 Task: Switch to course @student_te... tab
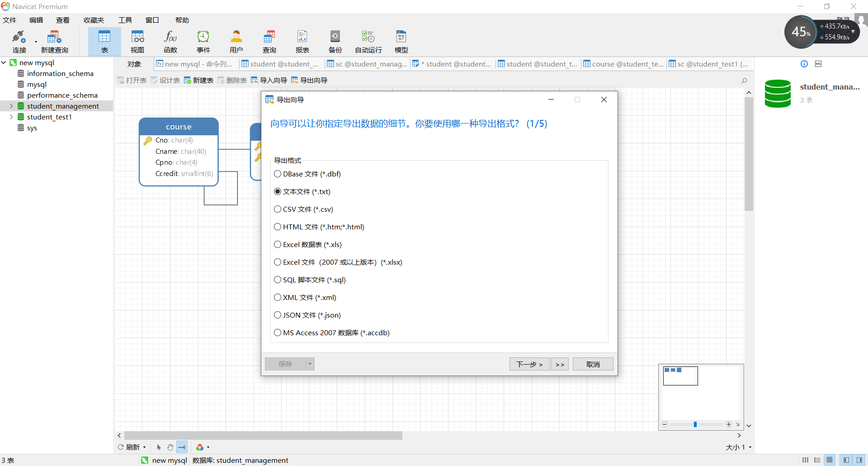(623, 64)
